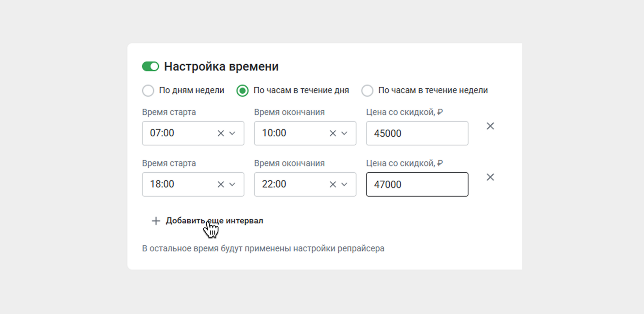Choose По часам в течение недели option

point(367,90)
